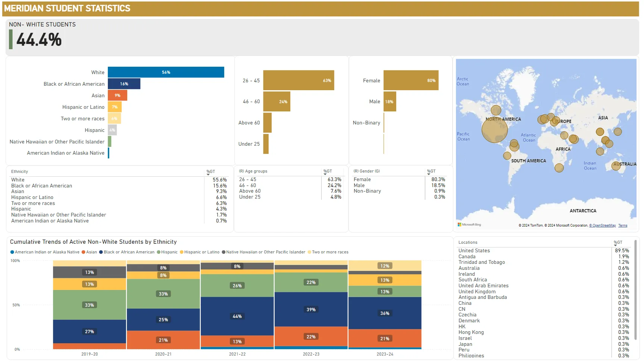Select Black or African American legend item
644x363 pixels.
pos(127,252)
